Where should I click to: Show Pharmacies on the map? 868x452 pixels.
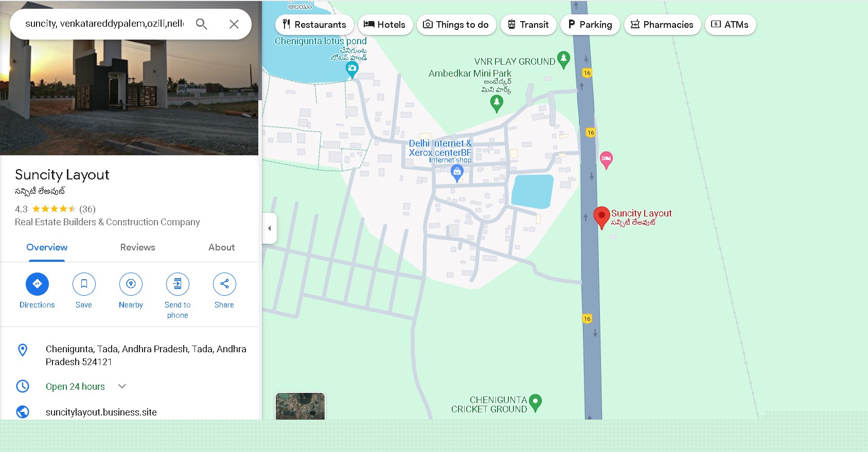(x=662, y=25)
